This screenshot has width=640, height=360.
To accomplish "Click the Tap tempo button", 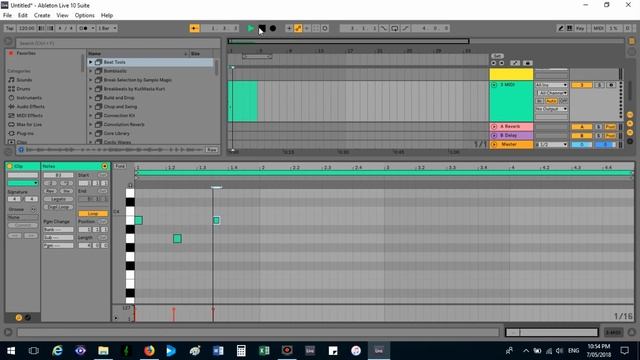I will click(9, 28).
